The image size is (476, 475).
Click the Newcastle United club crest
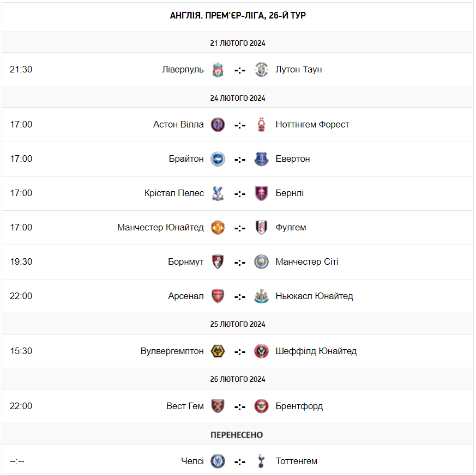[262, 296]
